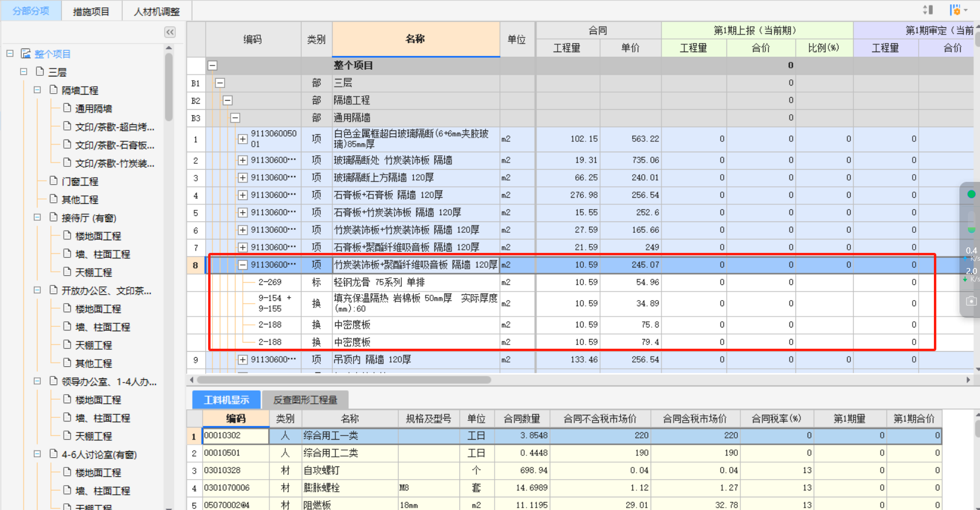The width and height of the screenshot is (980, 510).
Task: Click the camera icon on right floating bar
Action: pyautogui.click(x=971, y=301)
